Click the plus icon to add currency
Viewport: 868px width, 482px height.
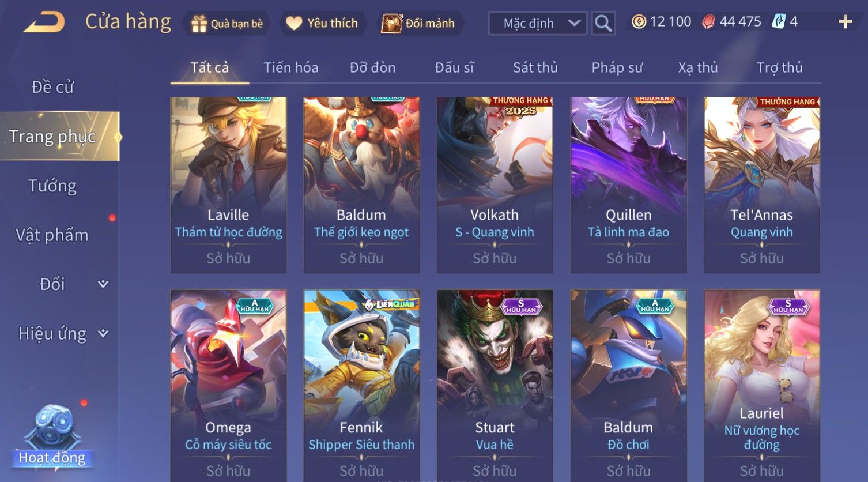coord(845,22)
